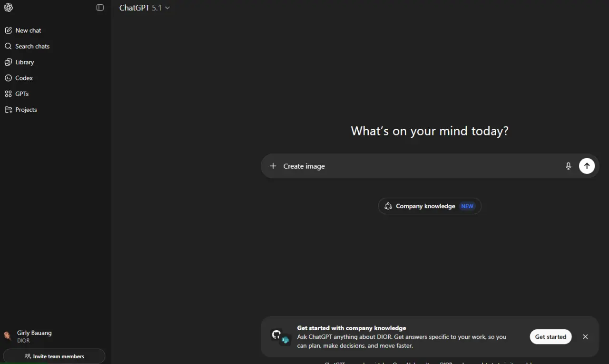Click the Company knowledge chip icon
This screenshot has height=364, width=609.
tap(388, 206)
